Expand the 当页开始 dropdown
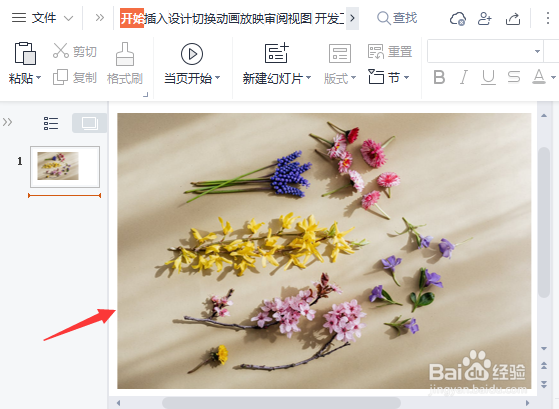Viewport: 559px width, 409px height. pyautogui.click(x=217, y=77)
